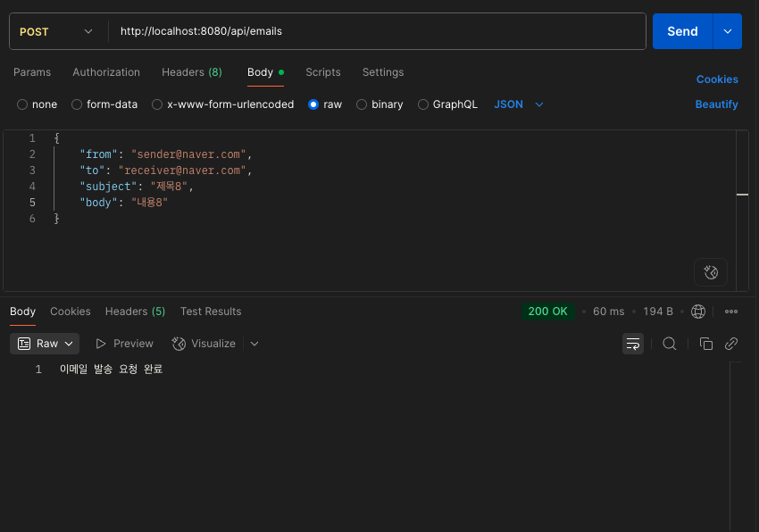Screen dimensions: 759x532
Task: Open the response Cookies tab
Action: point(71,312)
